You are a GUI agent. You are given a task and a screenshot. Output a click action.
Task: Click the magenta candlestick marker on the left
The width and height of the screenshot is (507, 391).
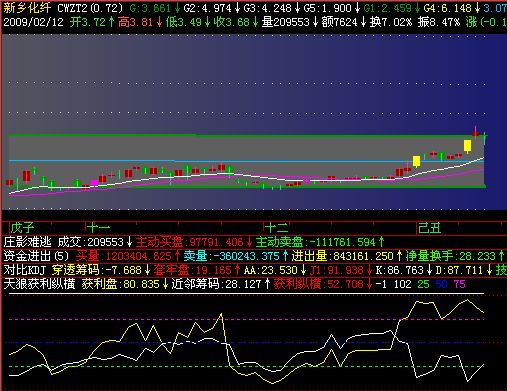coord(94,183)
